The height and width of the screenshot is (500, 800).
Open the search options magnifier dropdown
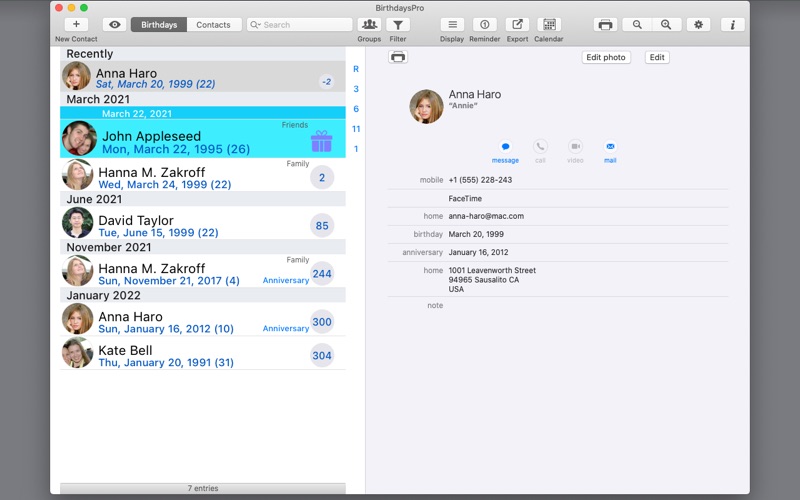point(255,24)
